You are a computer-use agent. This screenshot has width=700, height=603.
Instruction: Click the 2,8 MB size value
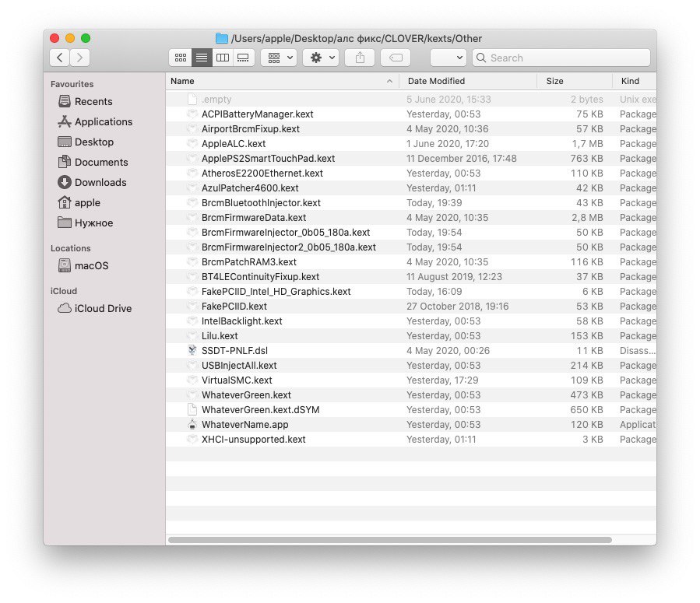pyautogui.click(x=588, y=217)
